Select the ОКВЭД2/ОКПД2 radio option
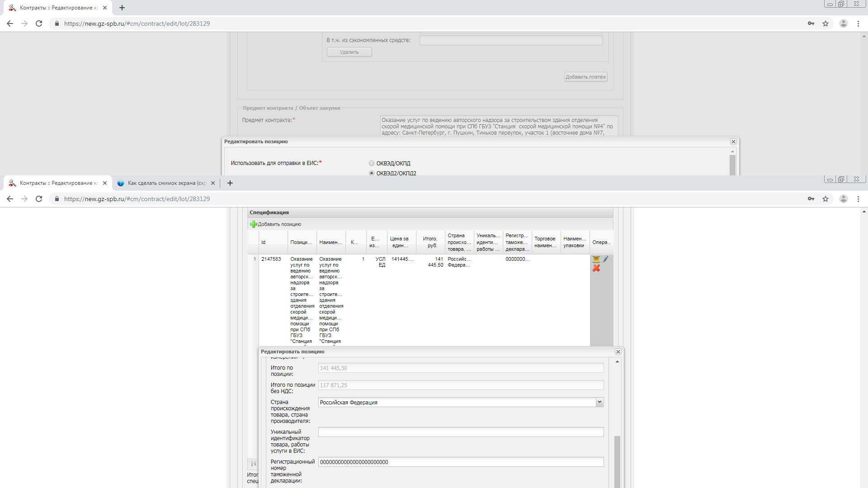Screen dimensions: 868x488 (372, 174)
